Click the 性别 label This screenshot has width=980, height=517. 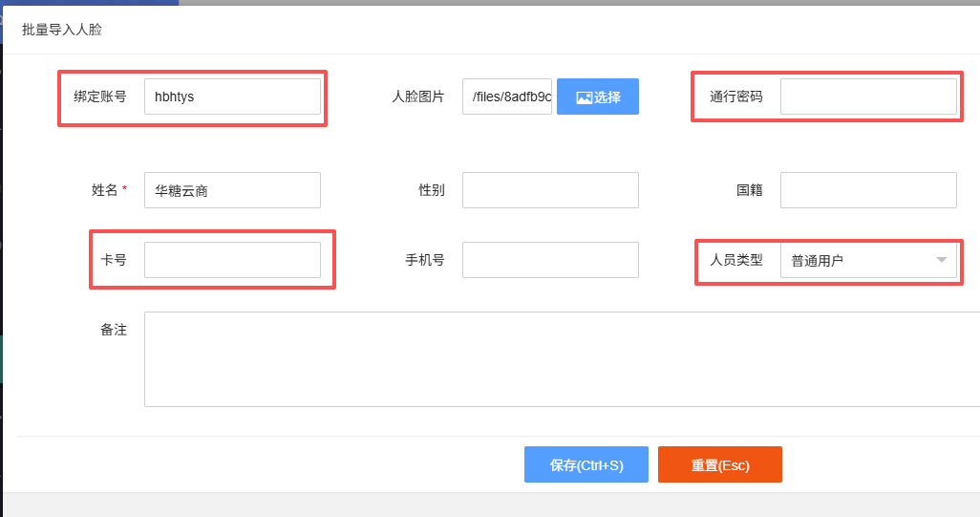pyautogui.click(x=432, y=190)
